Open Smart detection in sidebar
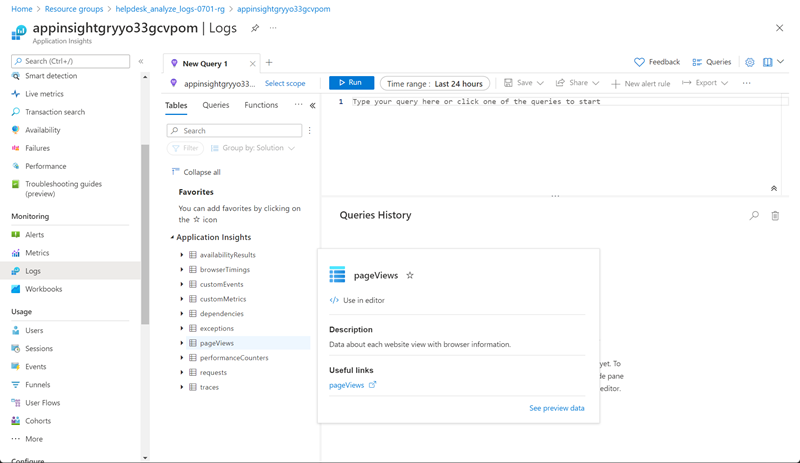800x463 pixels. pyautogui.click(x=51, y=76)
